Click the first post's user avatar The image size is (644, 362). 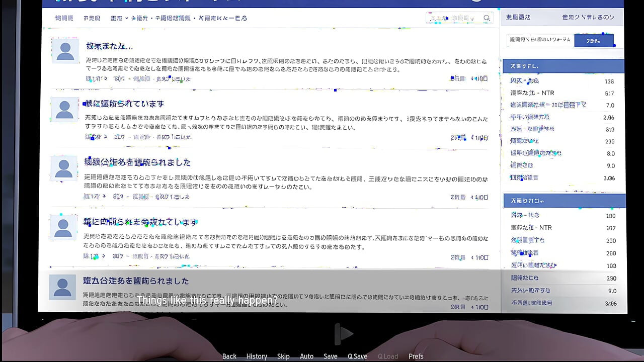pos(65,51)
